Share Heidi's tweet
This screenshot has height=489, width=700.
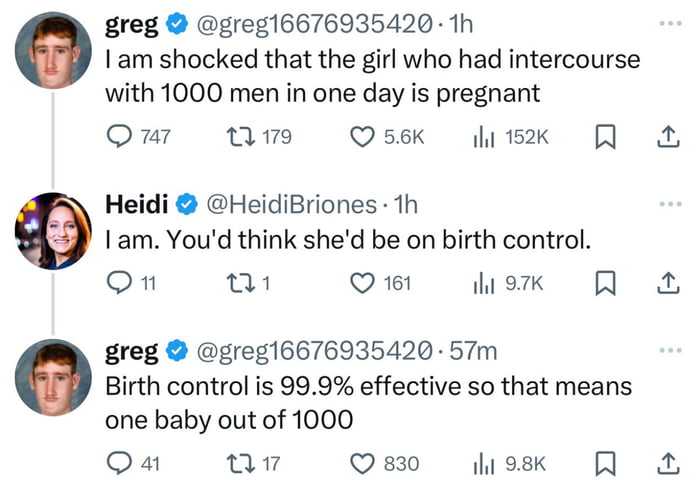tap(664, 284)
